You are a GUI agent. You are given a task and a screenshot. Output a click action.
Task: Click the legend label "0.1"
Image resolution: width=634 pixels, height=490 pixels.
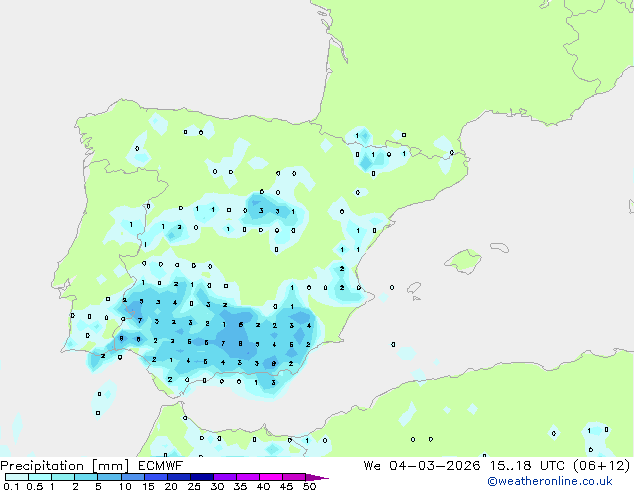(x=11, y=486)
